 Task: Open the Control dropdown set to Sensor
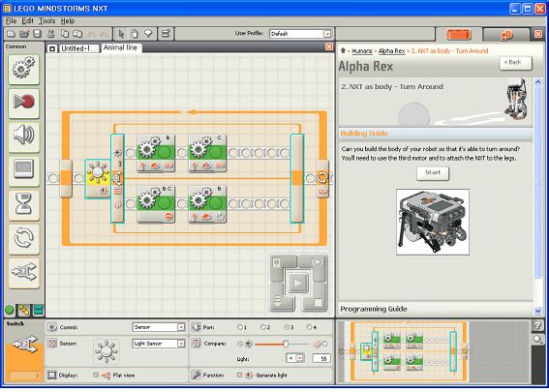click(x=159, y=327)
